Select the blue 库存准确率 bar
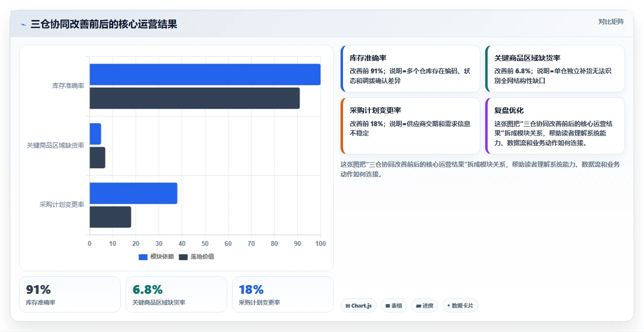The height and width of the screenshot is (332, 644). pos(205,74)
